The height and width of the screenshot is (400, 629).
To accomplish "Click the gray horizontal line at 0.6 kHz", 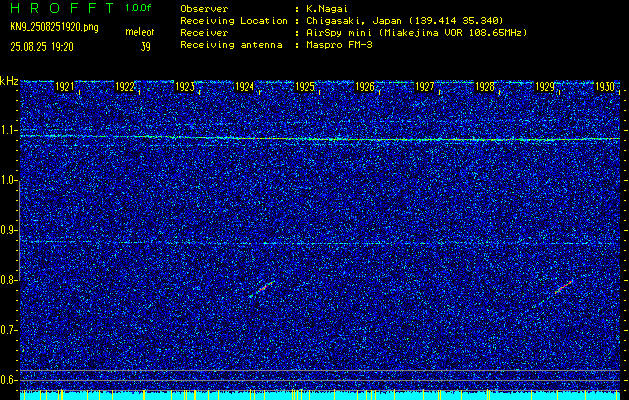I will (320, 380).
